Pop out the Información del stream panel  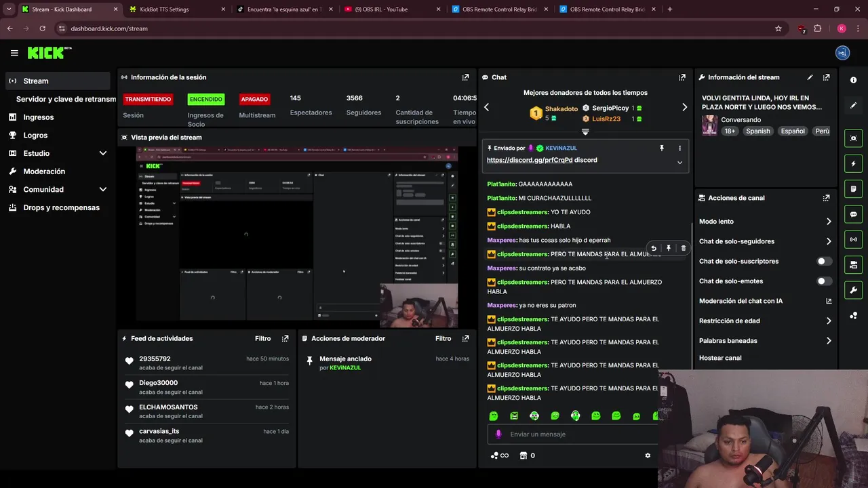click(826, 77)
